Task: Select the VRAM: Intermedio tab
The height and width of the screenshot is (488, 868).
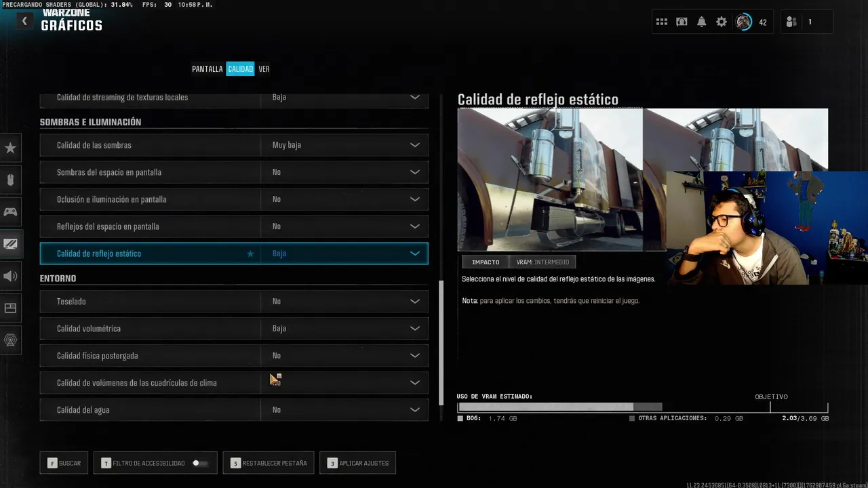Action: [542, 262]
